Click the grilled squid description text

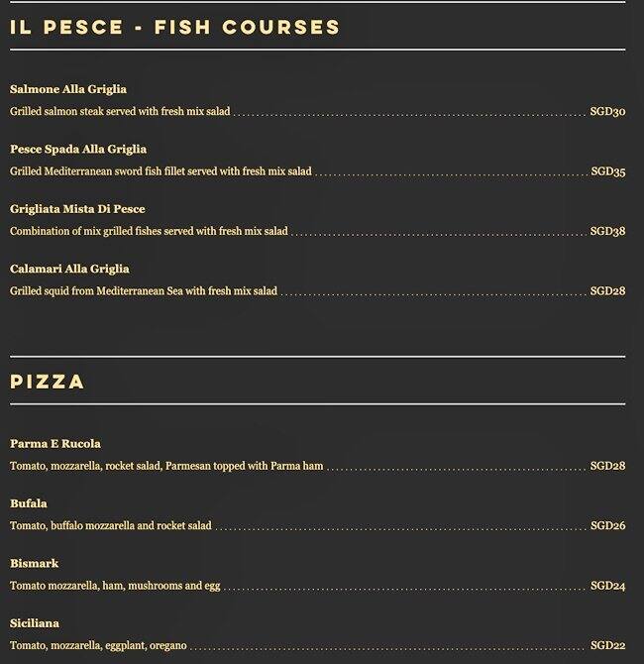144,291
